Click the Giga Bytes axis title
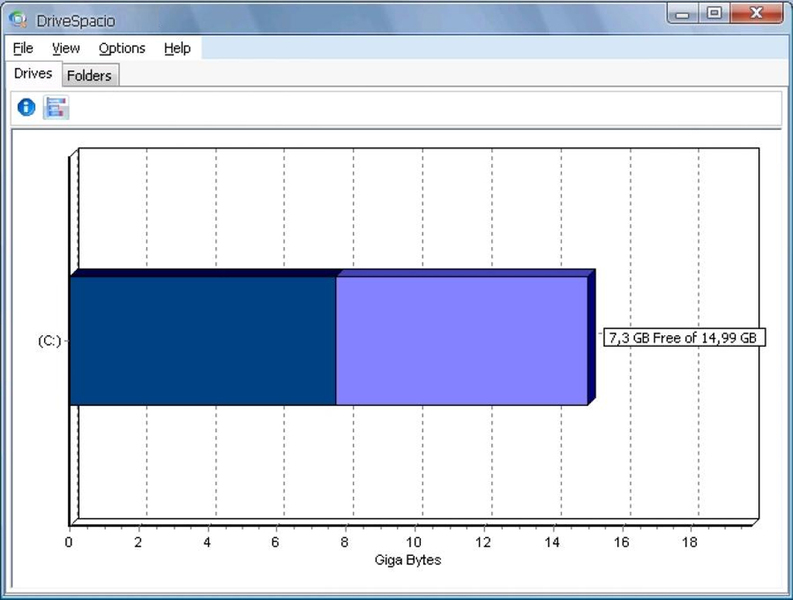This screenshot has height=600, width=793. (x=408, y=560)
